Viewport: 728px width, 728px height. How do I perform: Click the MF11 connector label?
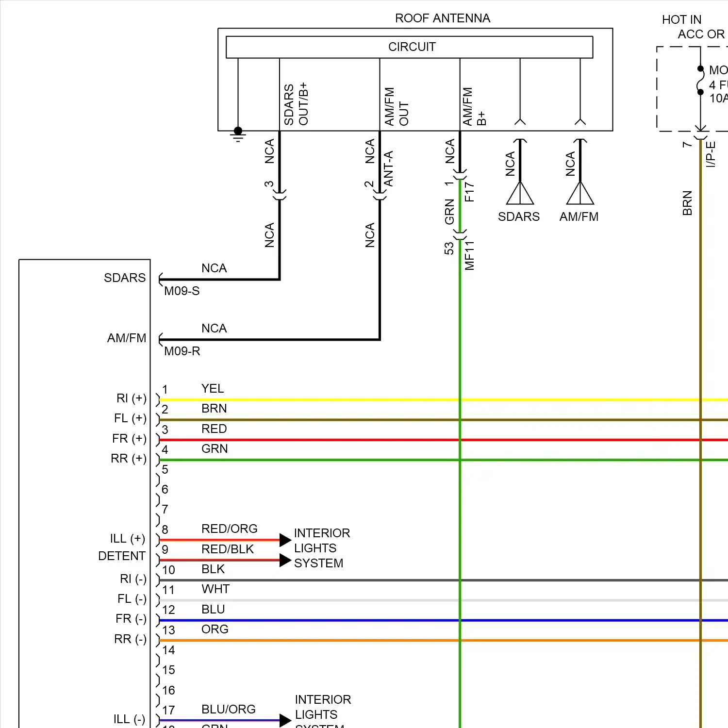coord(469,255)
